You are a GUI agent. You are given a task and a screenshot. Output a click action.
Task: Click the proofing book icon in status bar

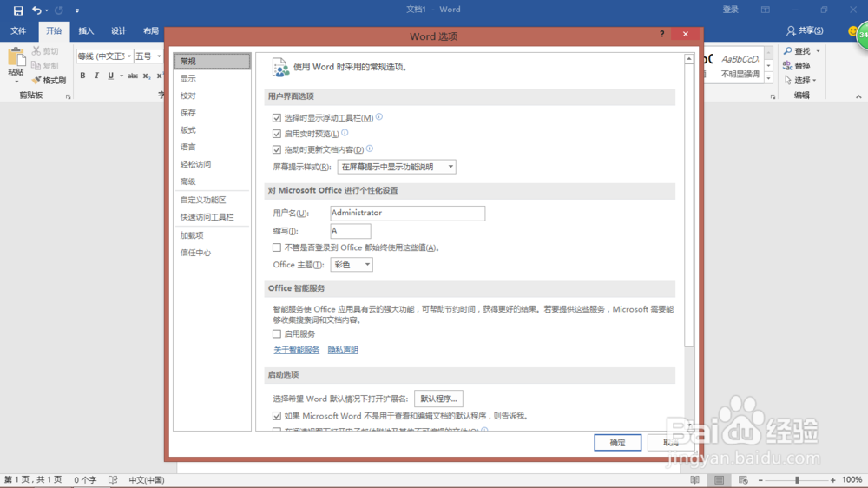pyautogui.click(x=113, y=479)
